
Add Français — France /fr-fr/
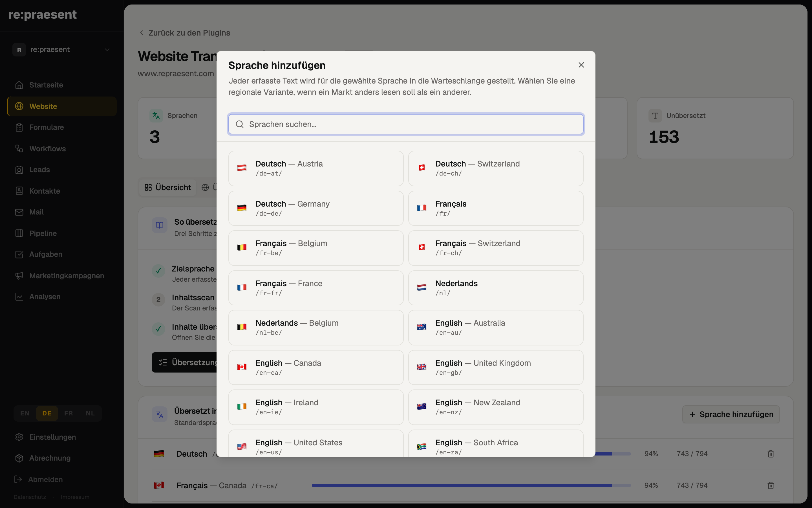point(316,288)
